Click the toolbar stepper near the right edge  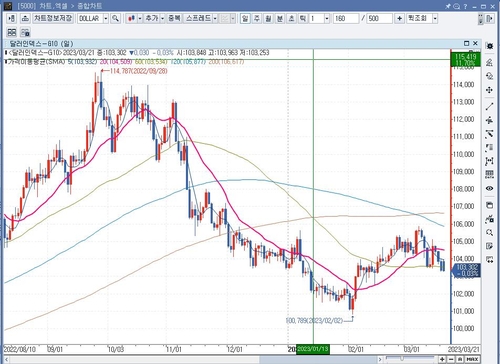(x=480, y=19)
